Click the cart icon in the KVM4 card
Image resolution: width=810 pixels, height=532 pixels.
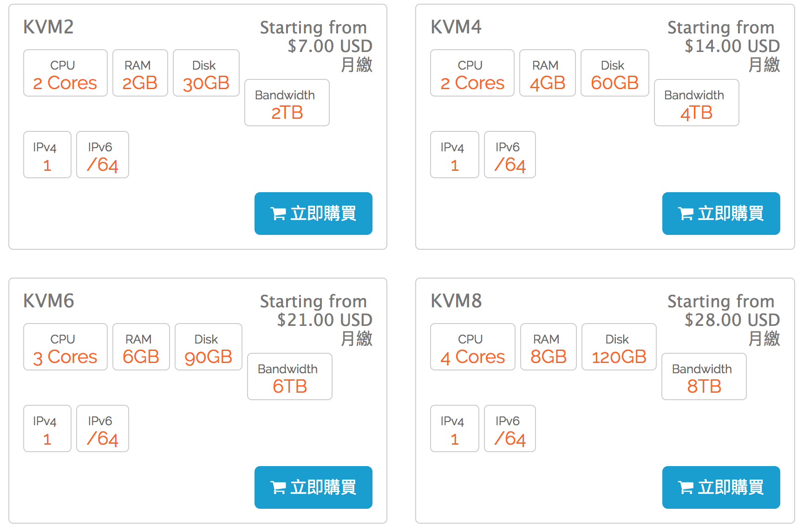tap(686, 214)
